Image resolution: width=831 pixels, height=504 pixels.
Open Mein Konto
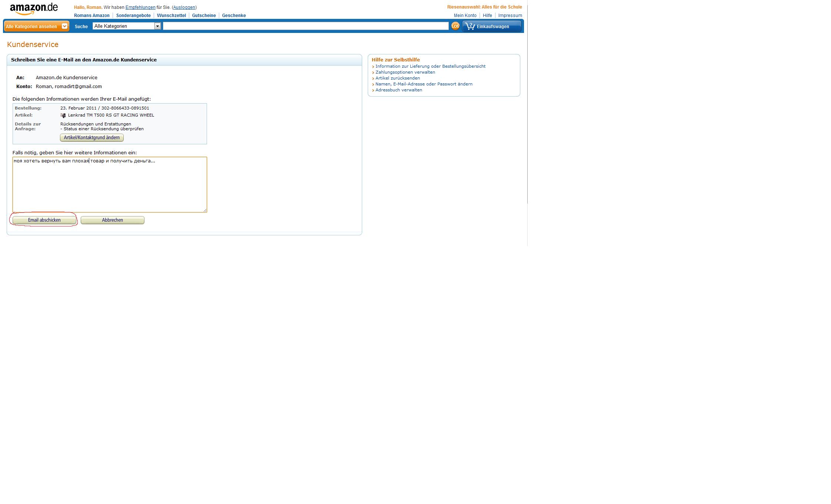pyautogui.click(x=465, y=16)
